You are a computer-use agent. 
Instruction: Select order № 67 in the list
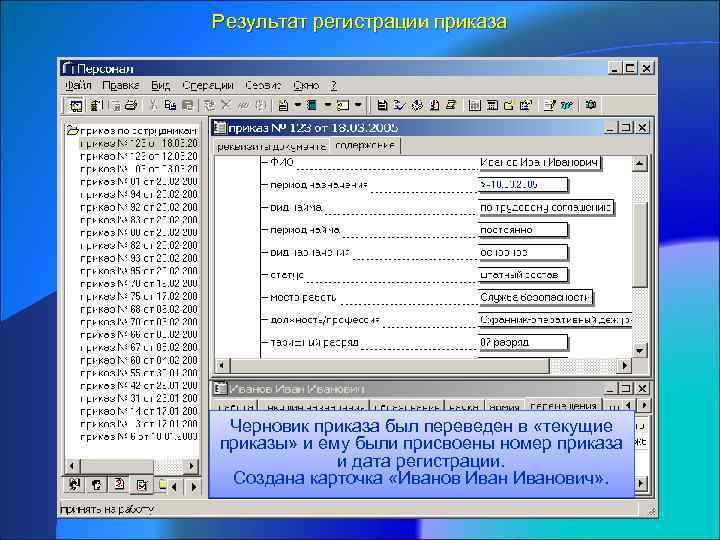point(139,347)
